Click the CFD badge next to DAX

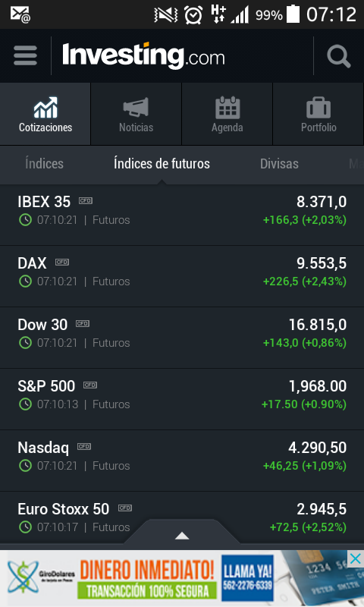click(62, 262)
